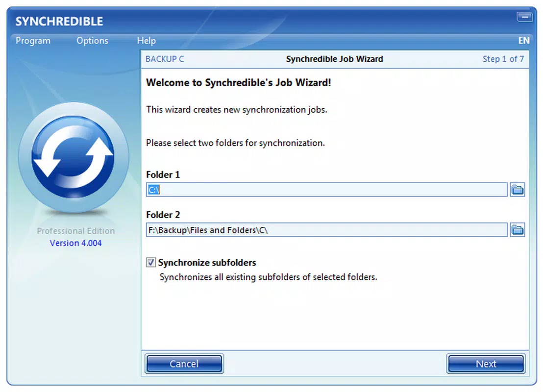The width and height of the screenshot is (543, 392).
Task: Minimize the Synchredible window
Action: tap(524, 17)
